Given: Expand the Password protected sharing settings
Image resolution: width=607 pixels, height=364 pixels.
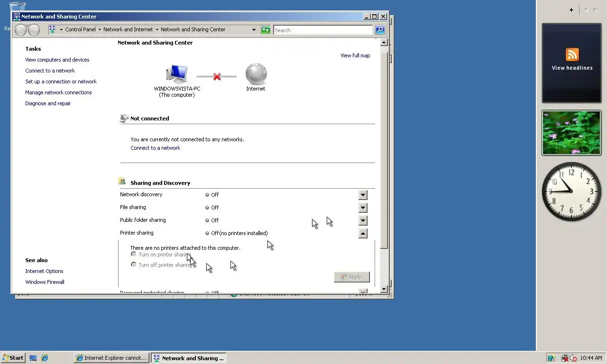Looking at the screenshot, I should 363,291.
